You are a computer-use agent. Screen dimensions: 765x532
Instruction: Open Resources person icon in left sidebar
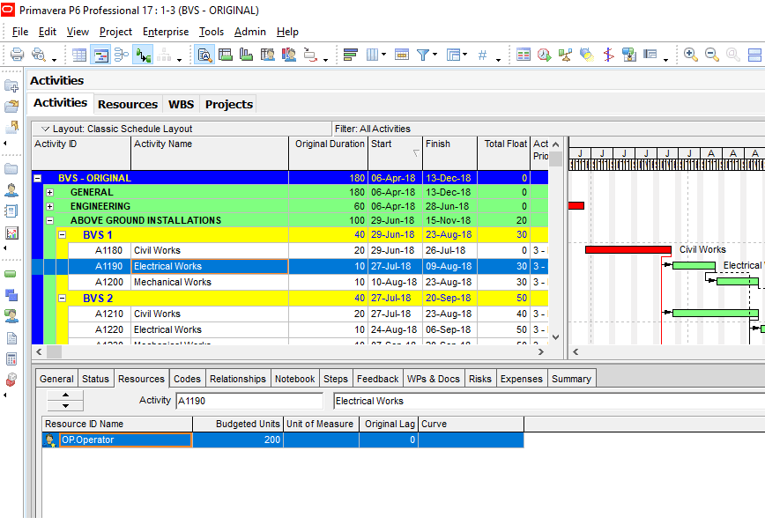(11, 190)
